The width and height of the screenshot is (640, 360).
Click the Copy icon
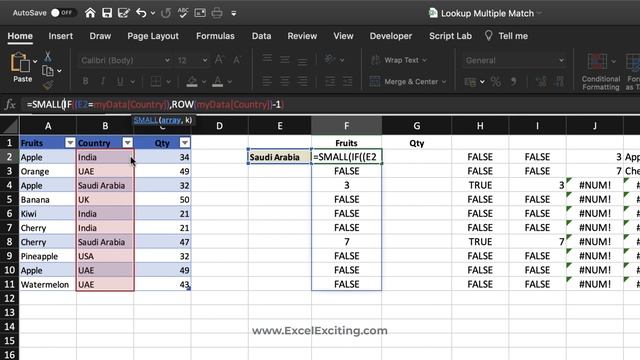[x=48, y=71]
